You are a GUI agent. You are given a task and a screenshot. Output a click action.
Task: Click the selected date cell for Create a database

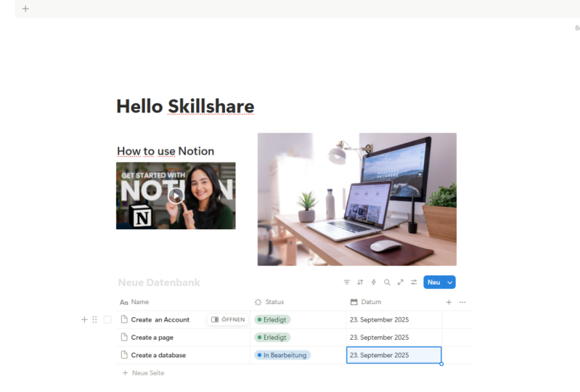pyautogui.click(x=394, y=355)
